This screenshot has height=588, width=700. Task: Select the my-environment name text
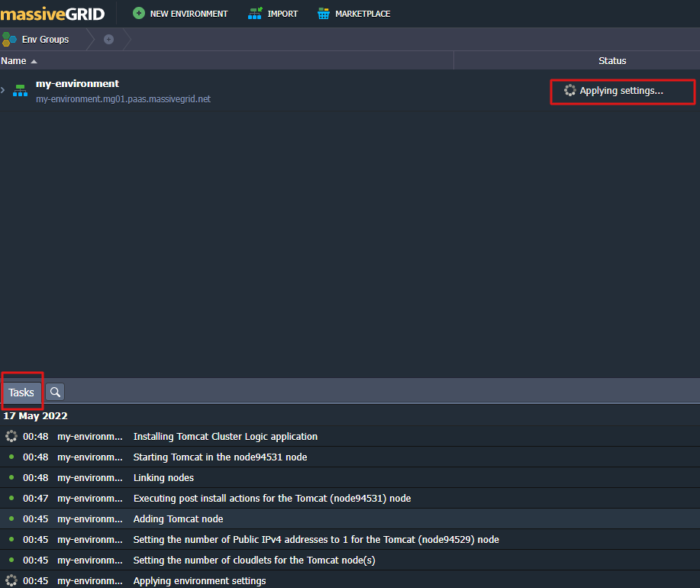click(77, 83)
